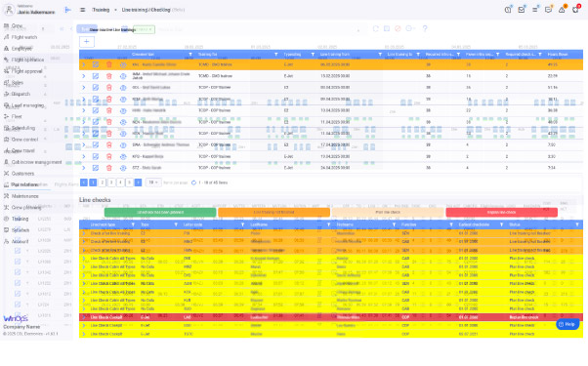588x366 pixels.
Task: Open the items per page dropdown
Action: [x=153, y=183]
